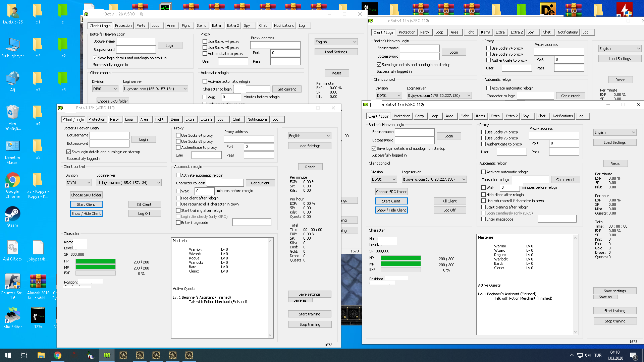Open the x1 folder on desktop
644x362 pixels.
click(x=38, y=13)
